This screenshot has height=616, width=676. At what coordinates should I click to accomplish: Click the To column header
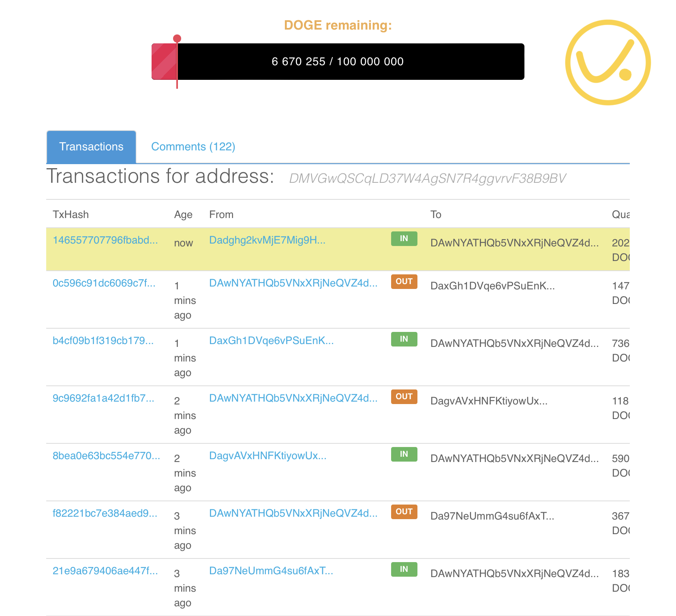[x=436, y=214]
